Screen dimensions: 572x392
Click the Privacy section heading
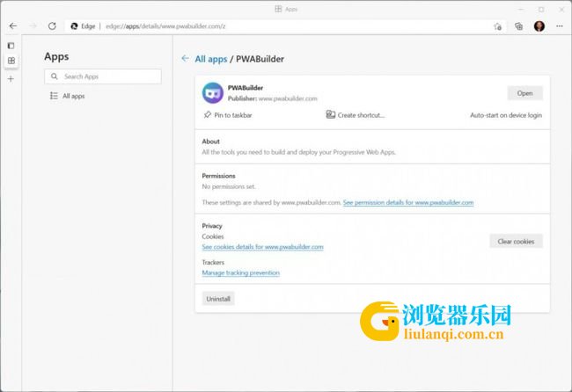tap(212, 226)
